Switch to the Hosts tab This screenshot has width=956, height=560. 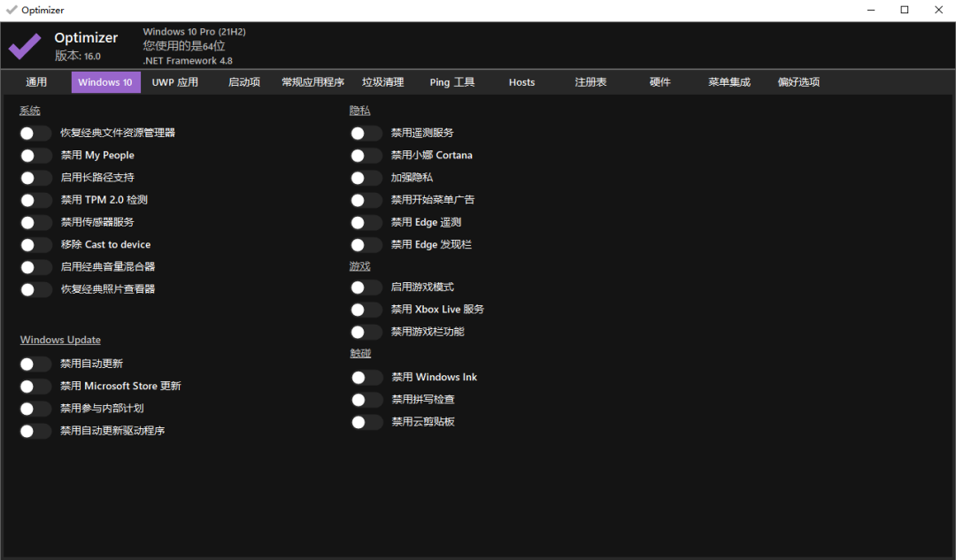(x=521, y=82)
